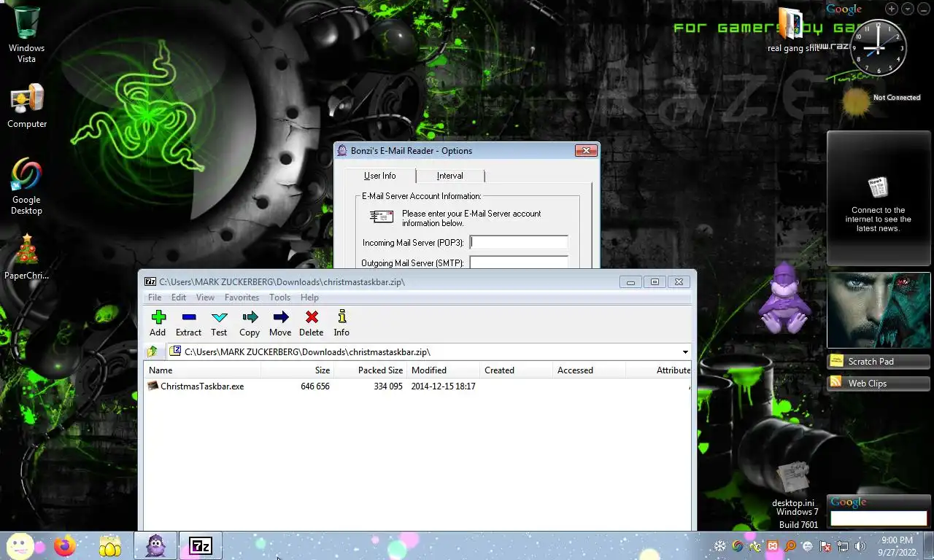The width and height of the screenshot is (934, 560).
Task: Click the analog clock gadget
Action: tap(879, 48)
